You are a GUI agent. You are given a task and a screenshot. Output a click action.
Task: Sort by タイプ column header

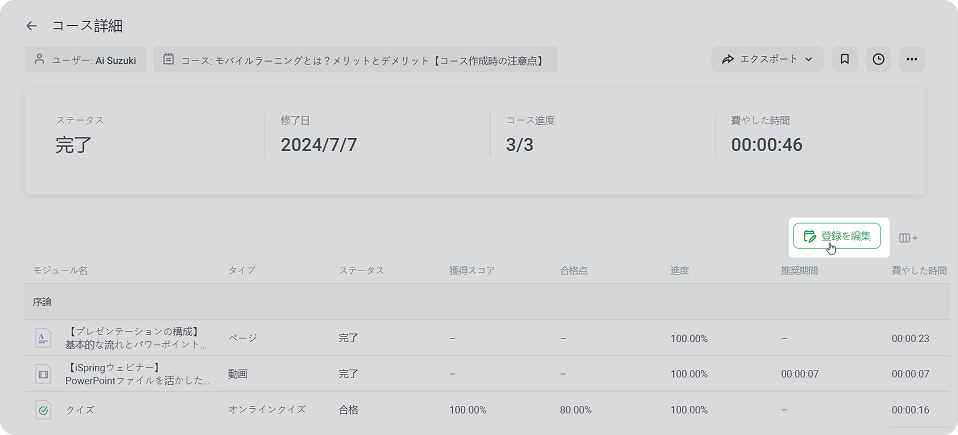point(241,271)
